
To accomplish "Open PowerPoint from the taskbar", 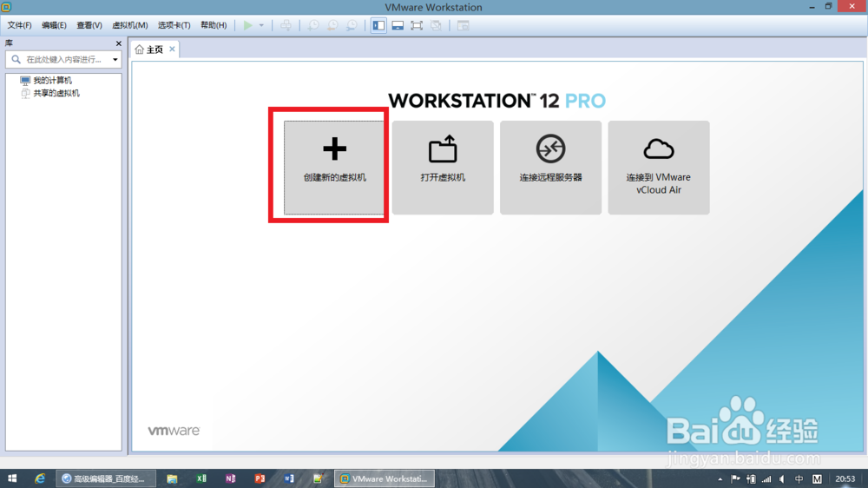I will tap(260, 478).
